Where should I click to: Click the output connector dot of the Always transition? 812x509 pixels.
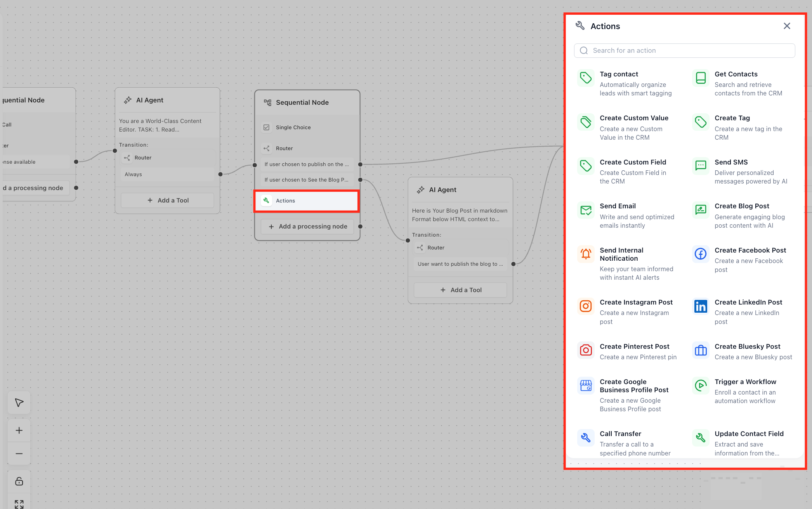220,174
